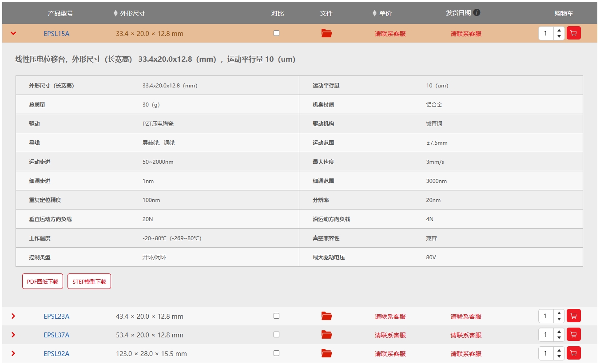The image size is (600, 364).
Task: Click the STEP模型下载 button
Action: [89, 281]
